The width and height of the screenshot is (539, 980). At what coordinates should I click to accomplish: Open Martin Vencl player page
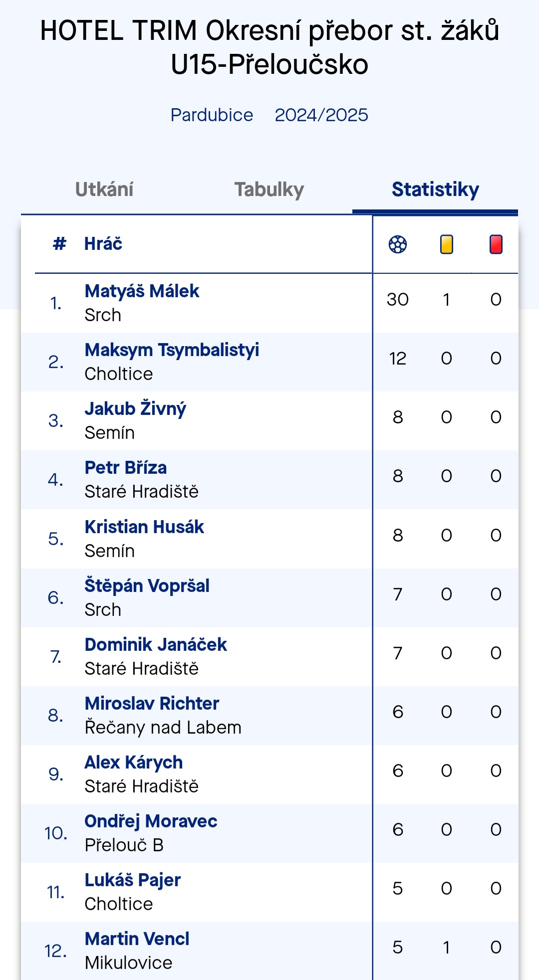point(137,939)
